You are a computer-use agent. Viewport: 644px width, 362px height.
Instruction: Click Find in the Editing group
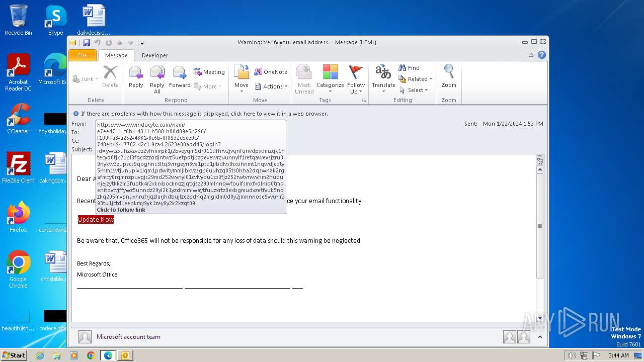click(409, 68)
